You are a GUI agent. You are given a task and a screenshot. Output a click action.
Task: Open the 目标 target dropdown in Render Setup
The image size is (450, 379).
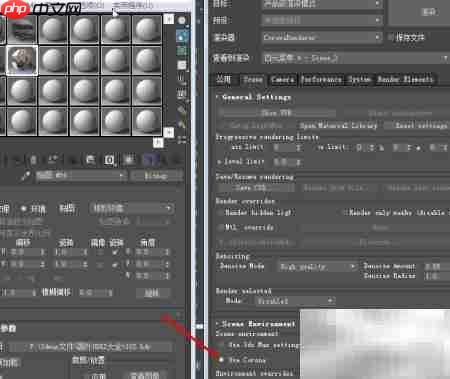(322, 4)
